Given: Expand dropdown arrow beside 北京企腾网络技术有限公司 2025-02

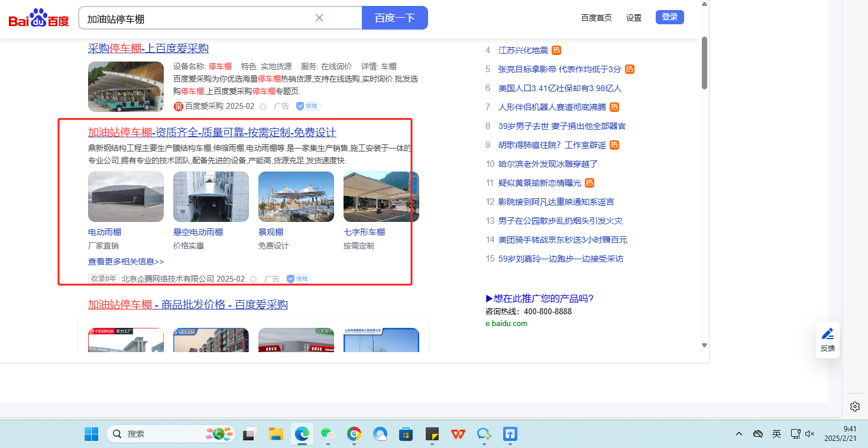Looking at the screenshot, I should click(x=253, y=279).
